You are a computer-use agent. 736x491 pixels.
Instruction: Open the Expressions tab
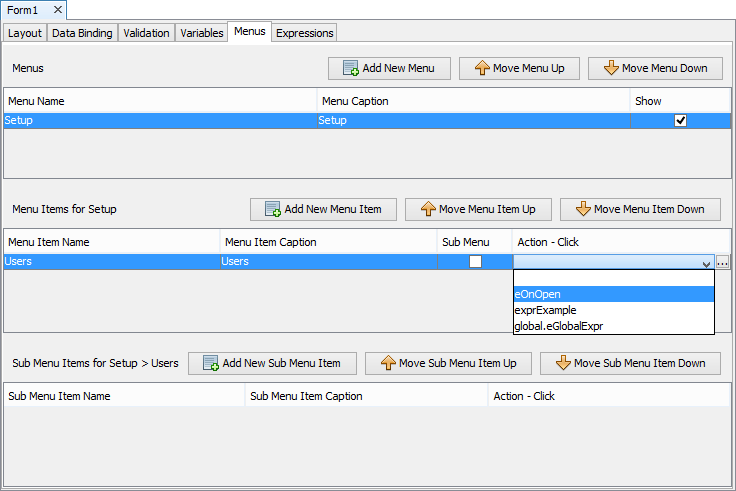pyautogui.click(x=305, y=33)
